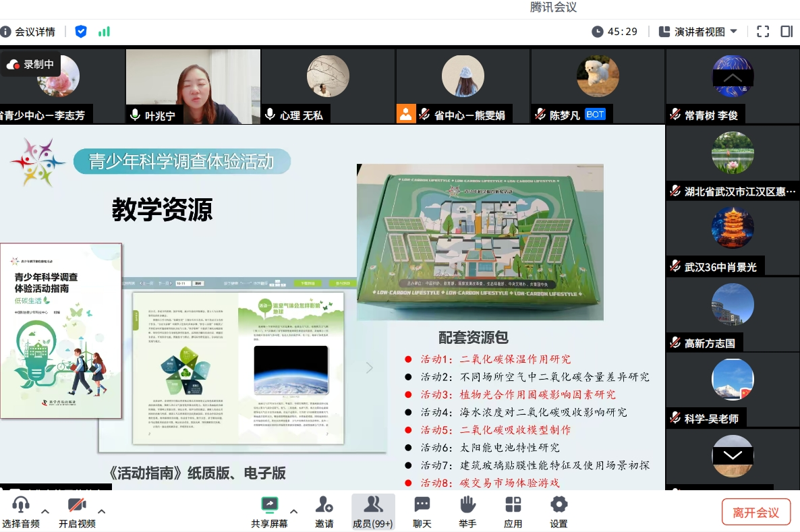This screenshot has height=532, width=800.
Task: Open sharing options chevron beside 共享屏幕
Action: (293, 512)
